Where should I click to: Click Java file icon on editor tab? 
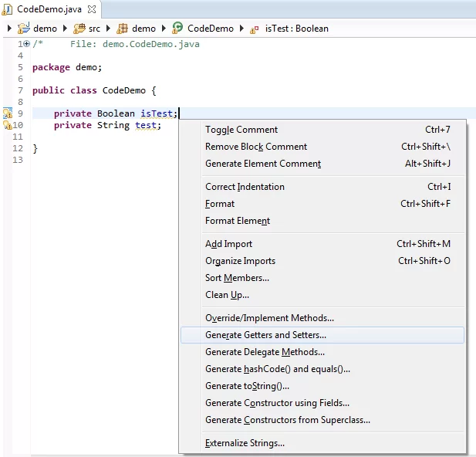pyautogui.click(x=7, y=10)
